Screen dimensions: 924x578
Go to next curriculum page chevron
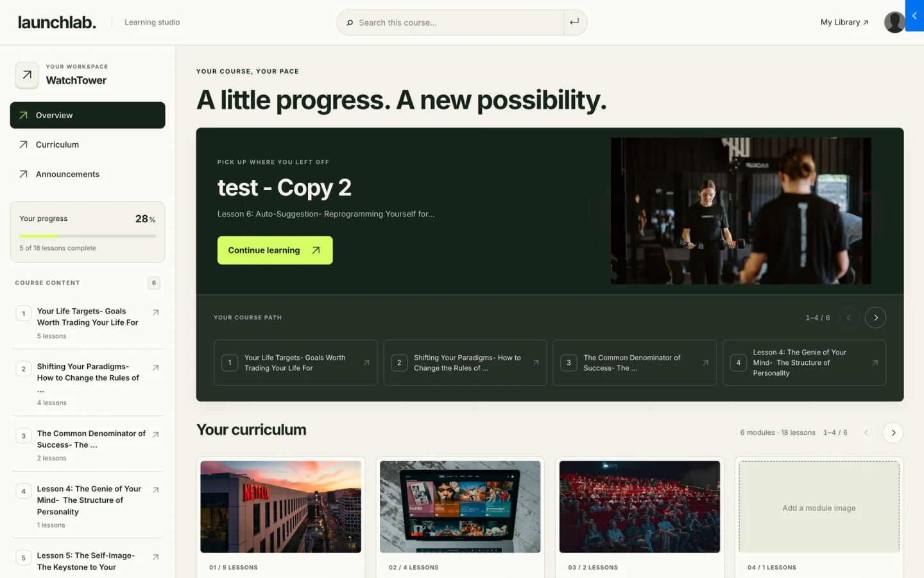coord(893,433)
